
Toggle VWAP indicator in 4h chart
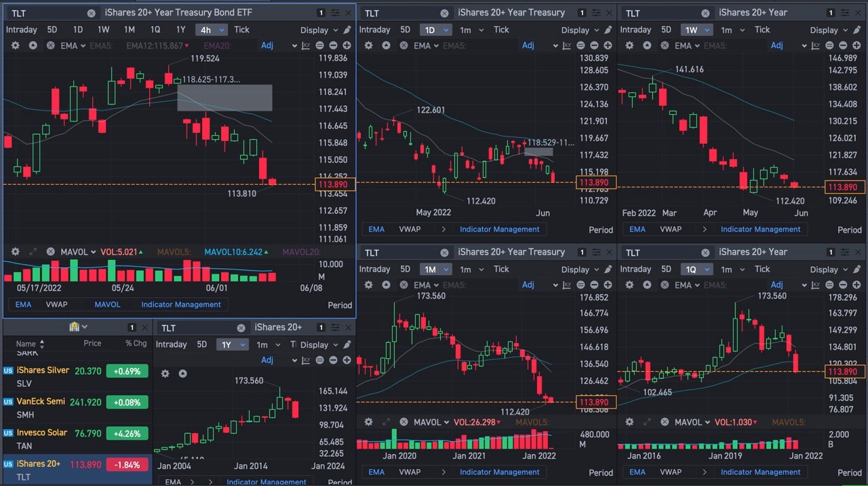pyautogui.click(x=56, y=305)
